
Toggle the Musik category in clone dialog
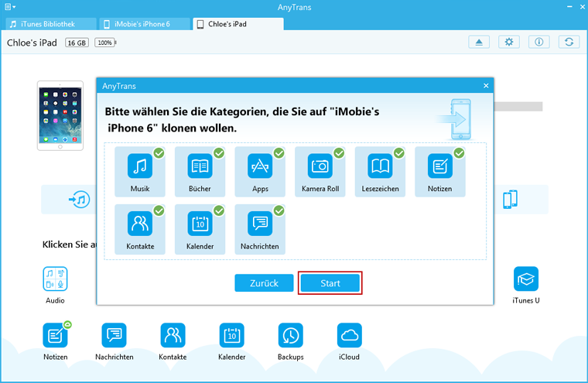click(x=140, y=172)
